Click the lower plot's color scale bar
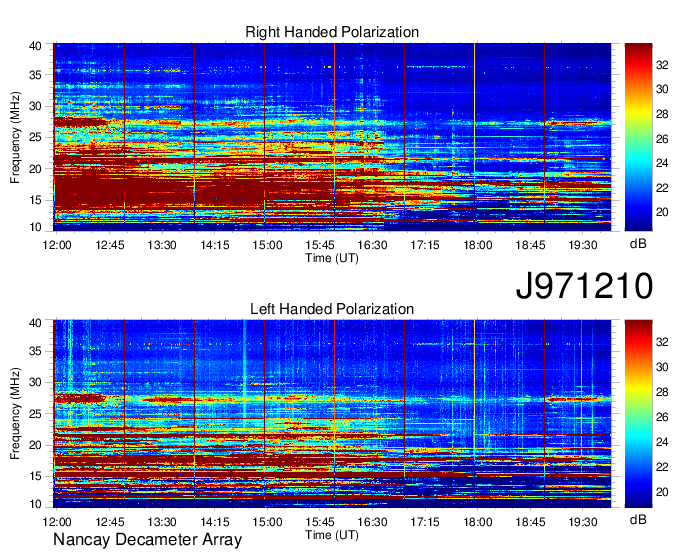Viewport: 680px width, 552px height. [x=638, y=414]
